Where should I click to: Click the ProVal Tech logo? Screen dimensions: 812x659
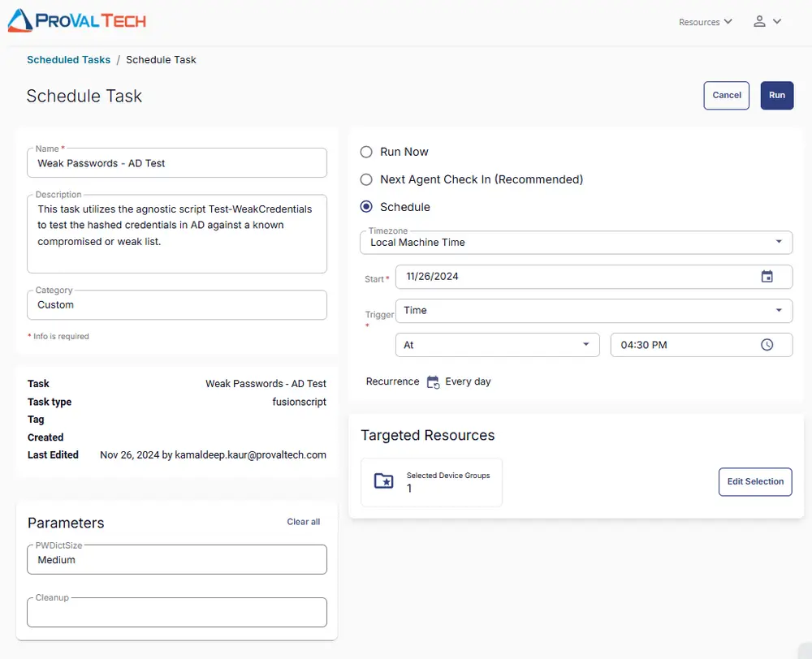click(x=76, y=20)
